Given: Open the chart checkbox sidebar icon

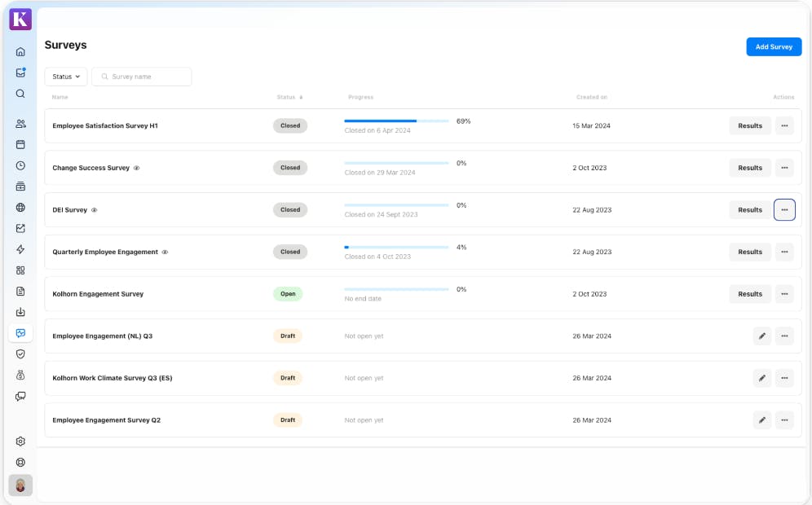Looking at the screenshot, I should pos(20,228).
